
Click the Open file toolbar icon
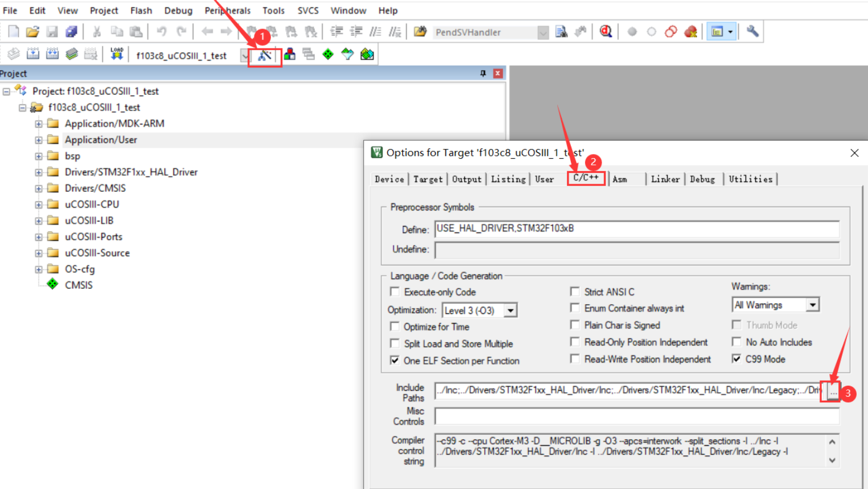[x=33, y=32]
